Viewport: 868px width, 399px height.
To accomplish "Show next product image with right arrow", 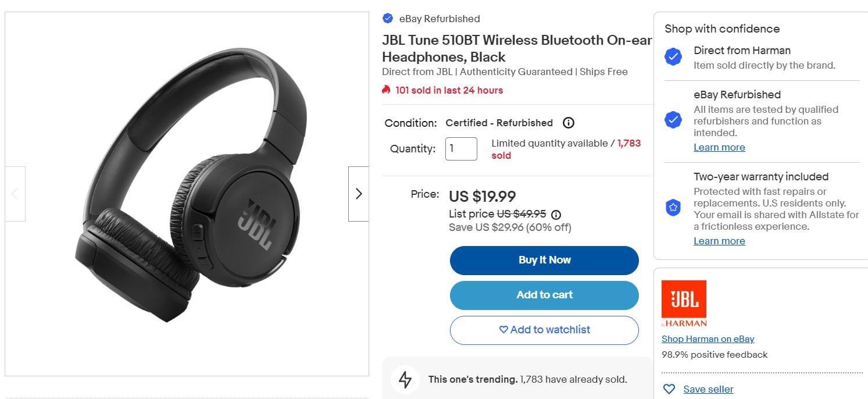I will point(358,194).
